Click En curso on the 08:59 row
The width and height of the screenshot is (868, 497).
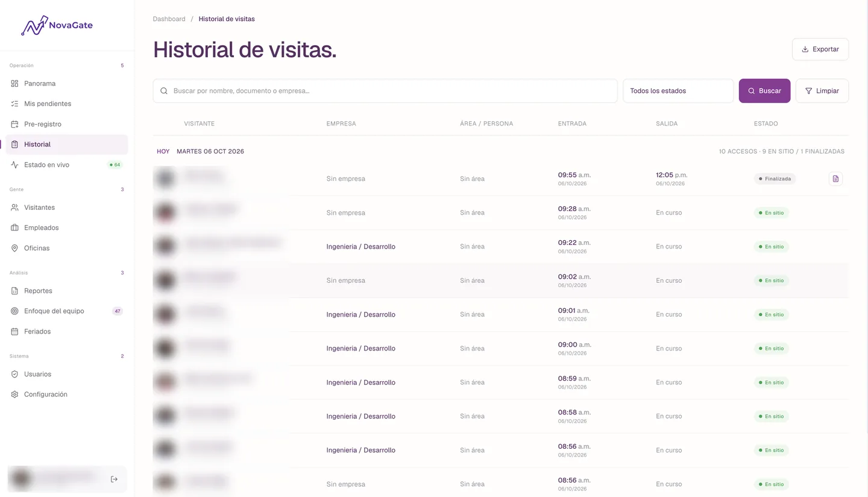click(x=669, y=382)
